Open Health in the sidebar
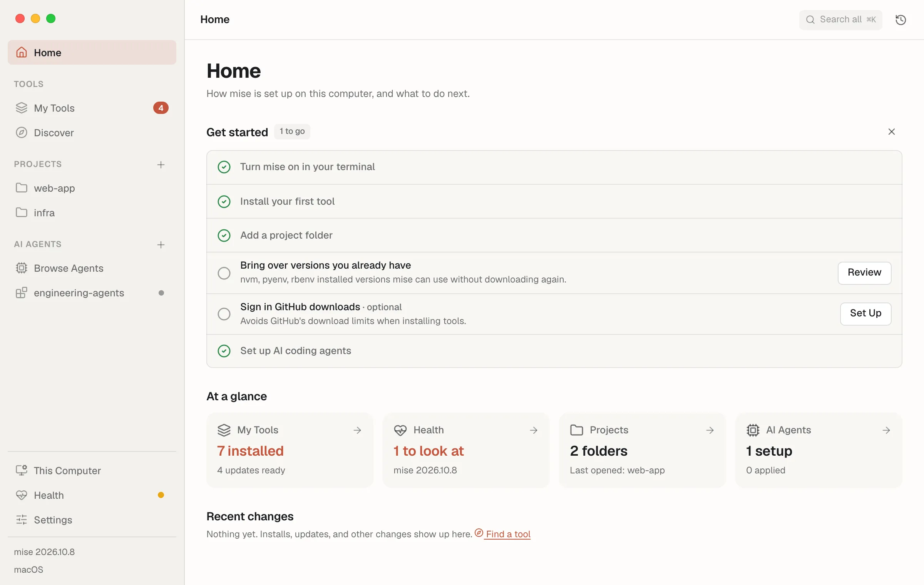Viewport: 924px width, 585px height. [92, 495]
